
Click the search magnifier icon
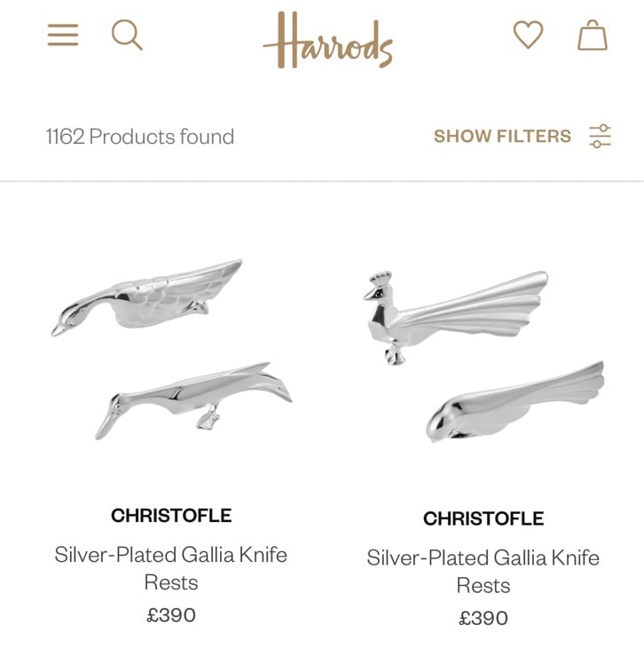tap(127, 36)
